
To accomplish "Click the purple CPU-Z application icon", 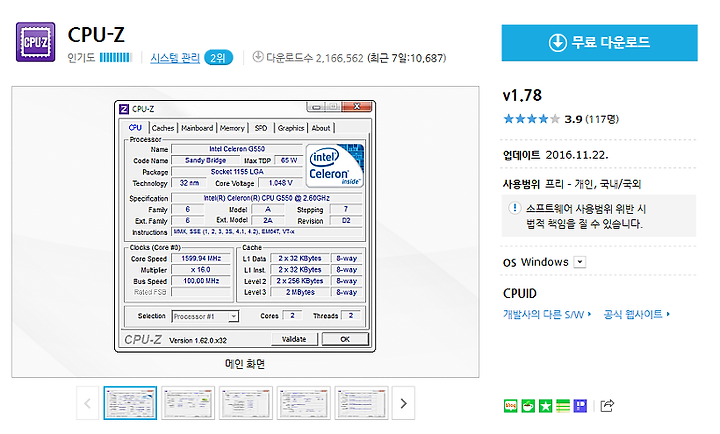I will pos(35,42).
